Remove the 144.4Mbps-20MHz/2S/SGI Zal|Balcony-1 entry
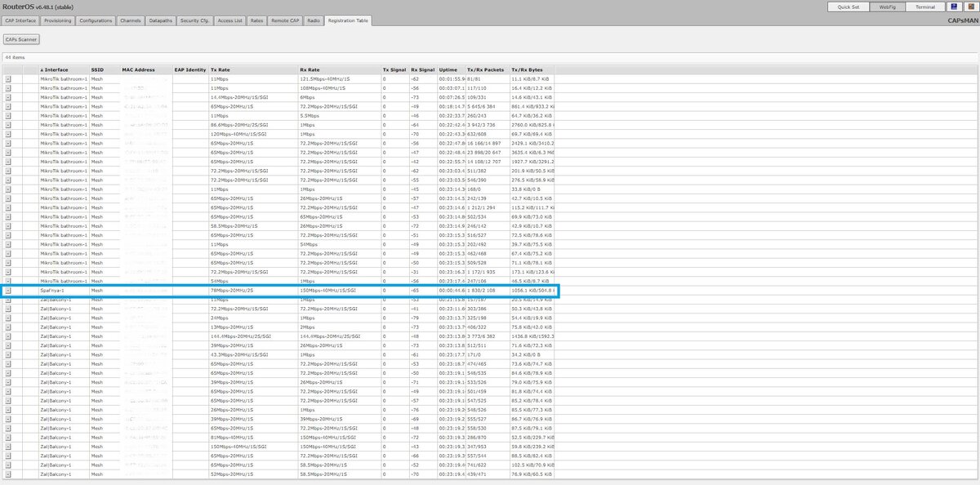Screen dimensions: 980x485 pyautogui.click(x=8, y=336)
